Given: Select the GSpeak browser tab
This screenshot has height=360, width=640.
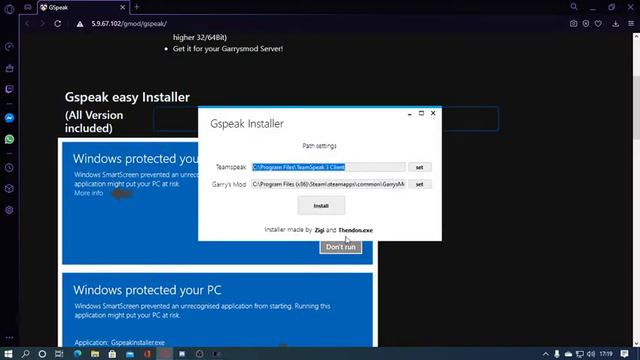Looking at the screenshot, I should pyautogui.click(x=83, y=7).
